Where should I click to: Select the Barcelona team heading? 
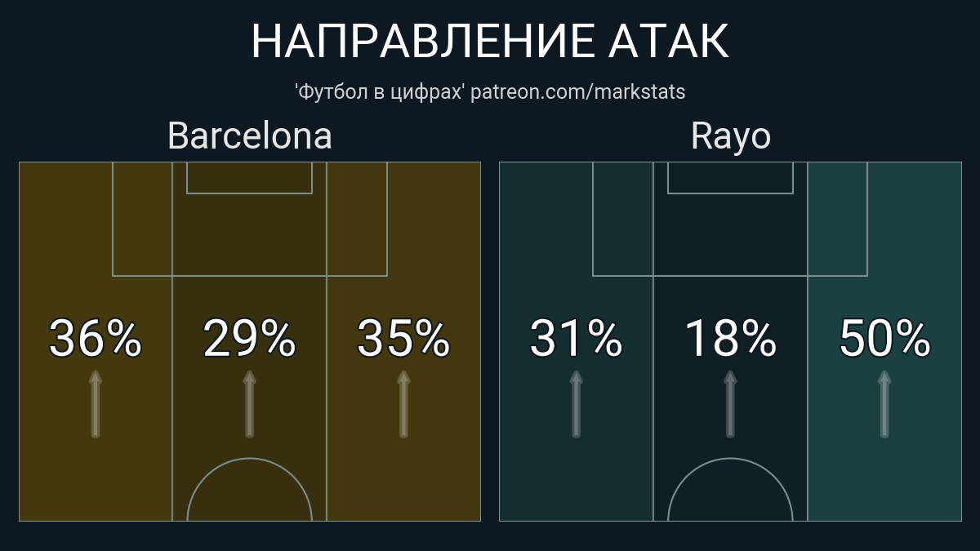pos(249,136)
